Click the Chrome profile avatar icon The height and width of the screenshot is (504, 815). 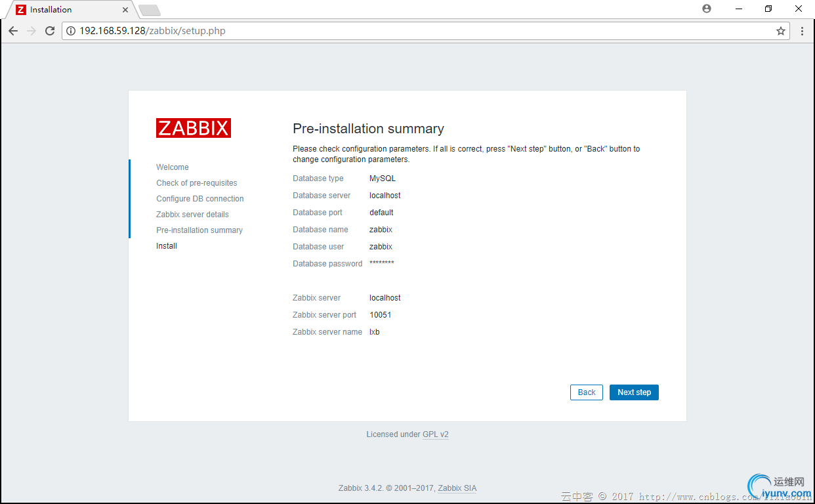pyautogui.click(x=707, y=9)
